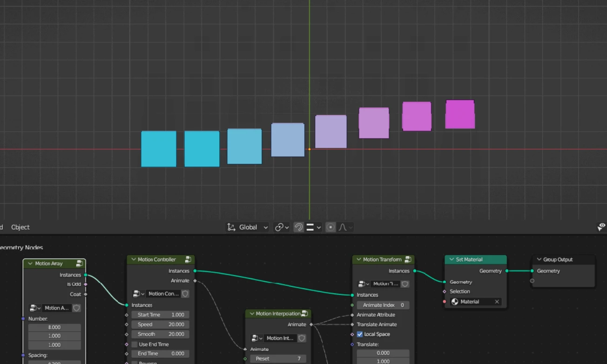Image resolution: width=607 pixels, height=364 pixels.
Task: Click node group icon on Motion Array header
Action: [79, 264]
